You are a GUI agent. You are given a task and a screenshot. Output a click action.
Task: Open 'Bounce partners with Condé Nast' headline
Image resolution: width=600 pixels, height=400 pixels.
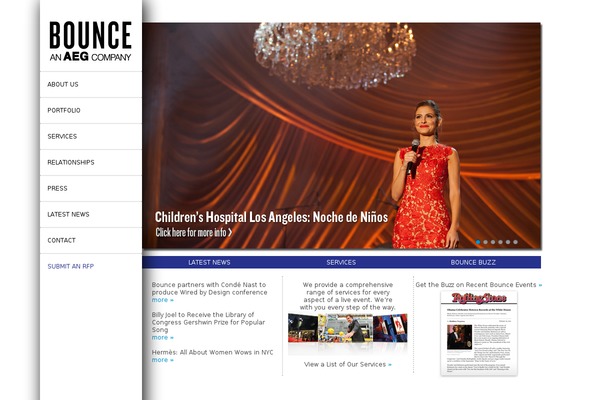[209, 289]
